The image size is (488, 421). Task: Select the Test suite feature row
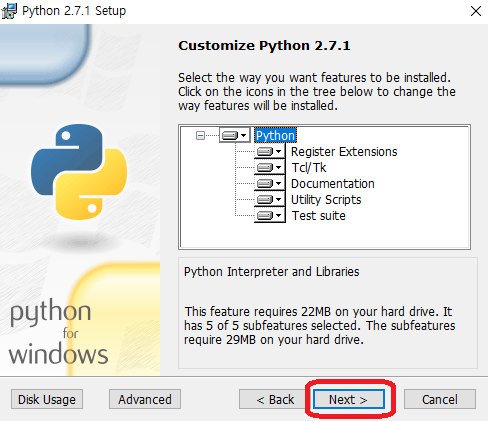pyautogui.click(x=319, y=216)
